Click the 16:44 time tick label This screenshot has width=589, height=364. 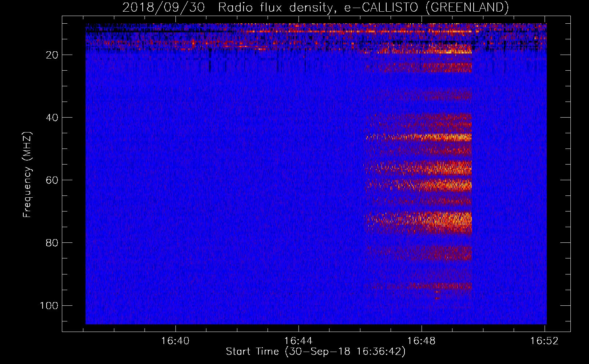(x=299, y=341)
